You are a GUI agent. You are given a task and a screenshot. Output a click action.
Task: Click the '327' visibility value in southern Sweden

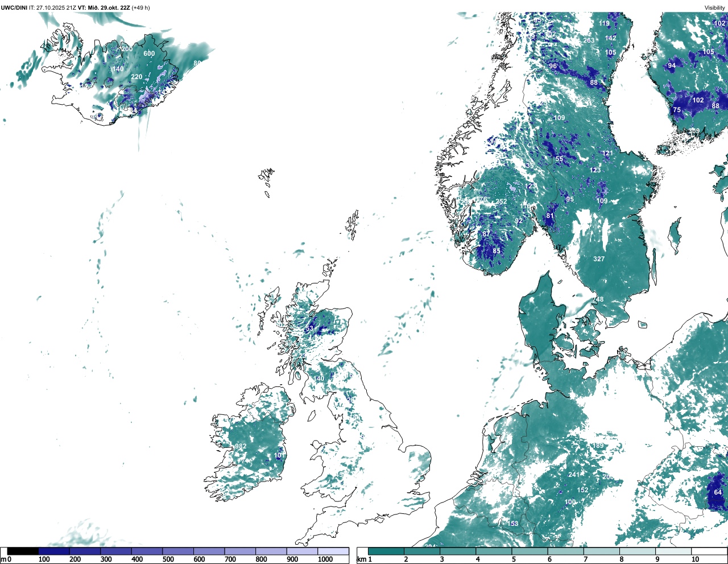click(x=599, y=259)
